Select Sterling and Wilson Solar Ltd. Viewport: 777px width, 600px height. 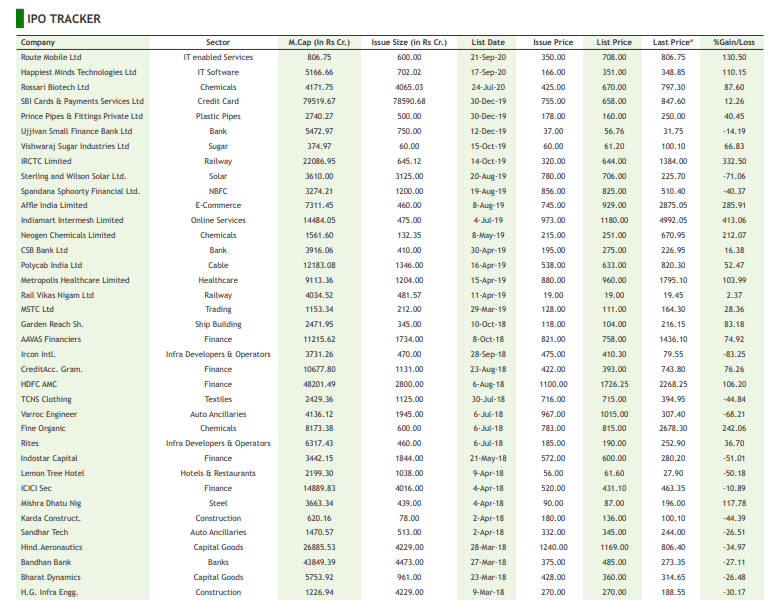pos(73,176)
